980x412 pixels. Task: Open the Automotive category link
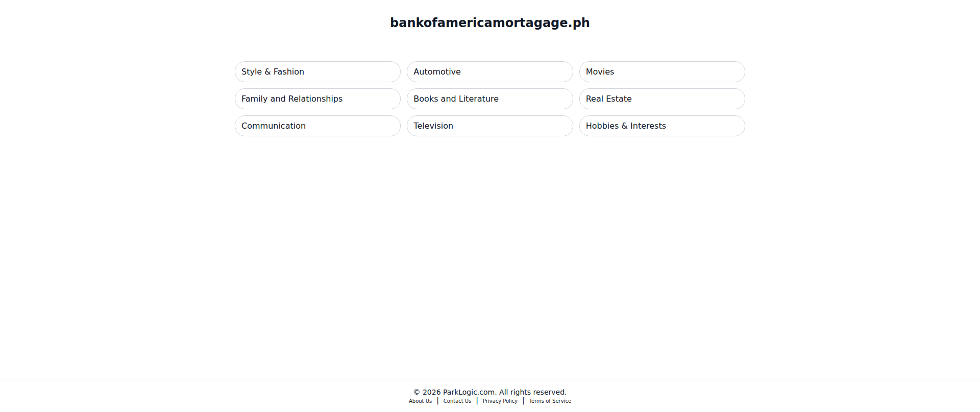click(489, 72)
